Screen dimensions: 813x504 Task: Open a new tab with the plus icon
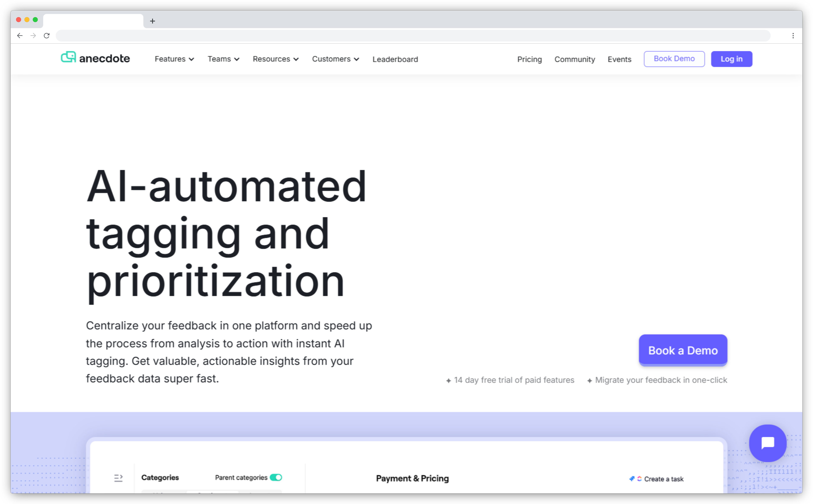[152, 21]
